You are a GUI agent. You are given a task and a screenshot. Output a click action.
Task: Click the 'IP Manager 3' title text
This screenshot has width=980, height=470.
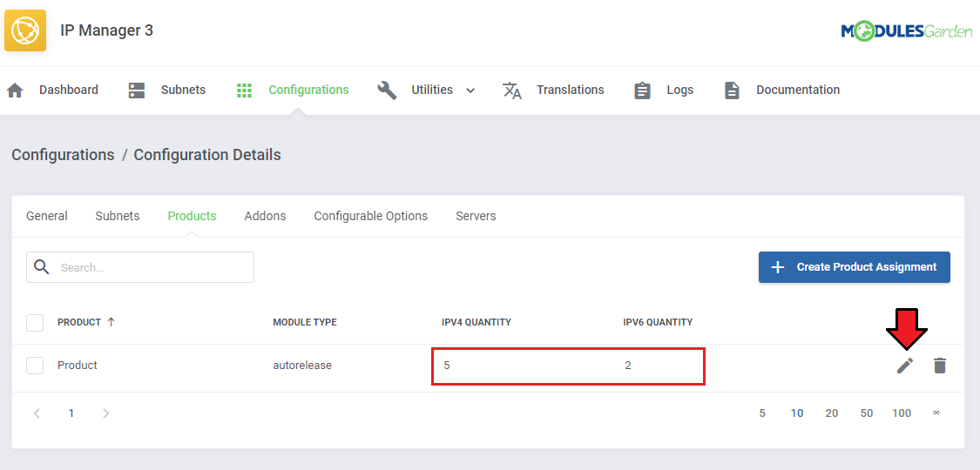pyautogui.click(x=106, y=30)
